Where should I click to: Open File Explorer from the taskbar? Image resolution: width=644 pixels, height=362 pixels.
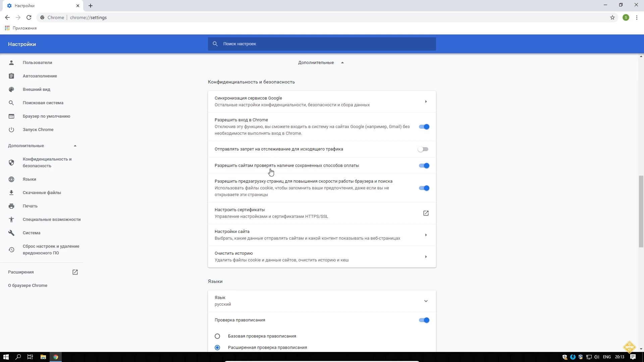click(x=43, y=357)
